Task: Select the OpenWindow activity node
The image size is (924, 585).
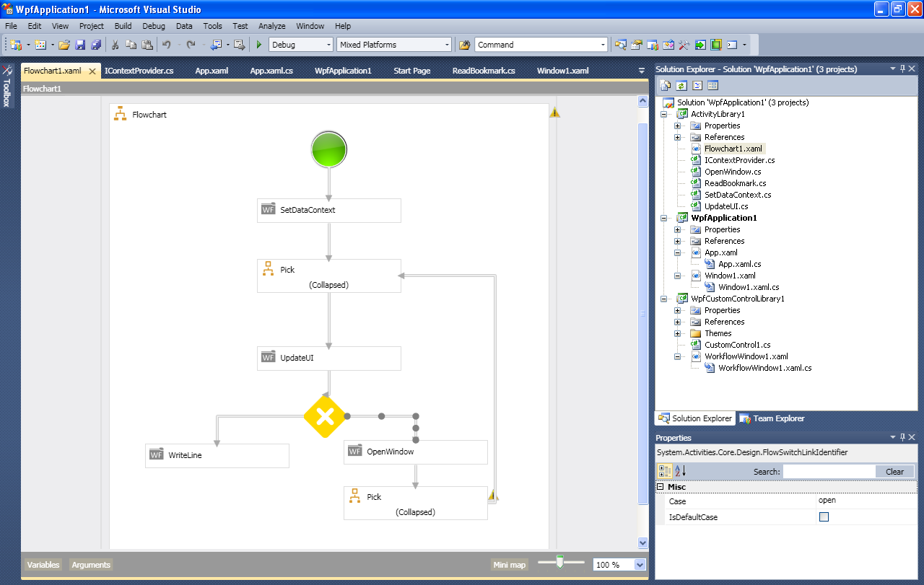Action: [x=416, y=452]
